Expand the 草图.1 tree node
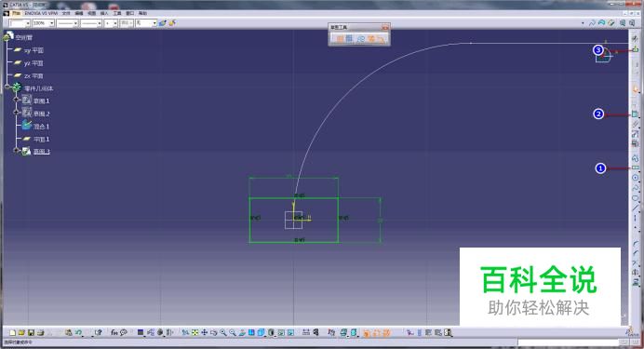Viewport: 644px width, 349px height. [x=17, y=100]
